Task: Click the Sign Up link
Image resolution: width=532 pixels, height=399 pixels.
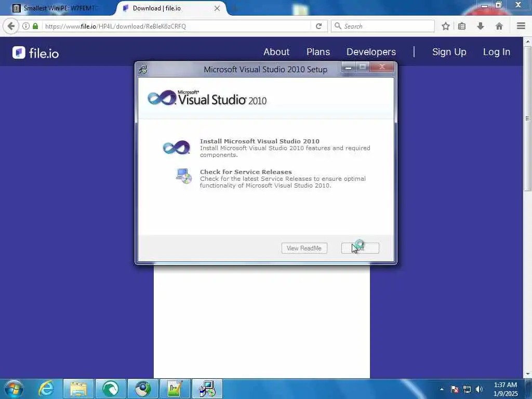Action: click(x=449, y=52)
